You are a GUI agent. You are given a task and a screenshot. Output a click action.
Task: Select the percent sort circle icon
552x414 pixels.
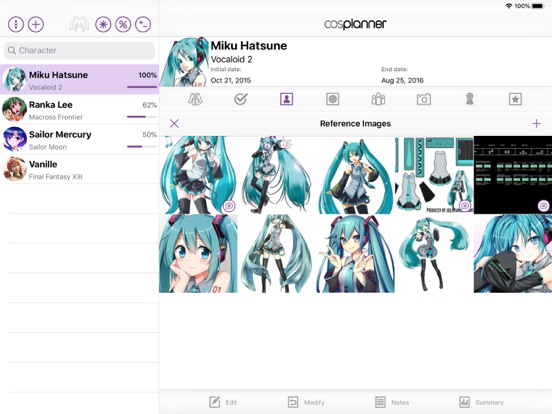(x=123, y=24)
